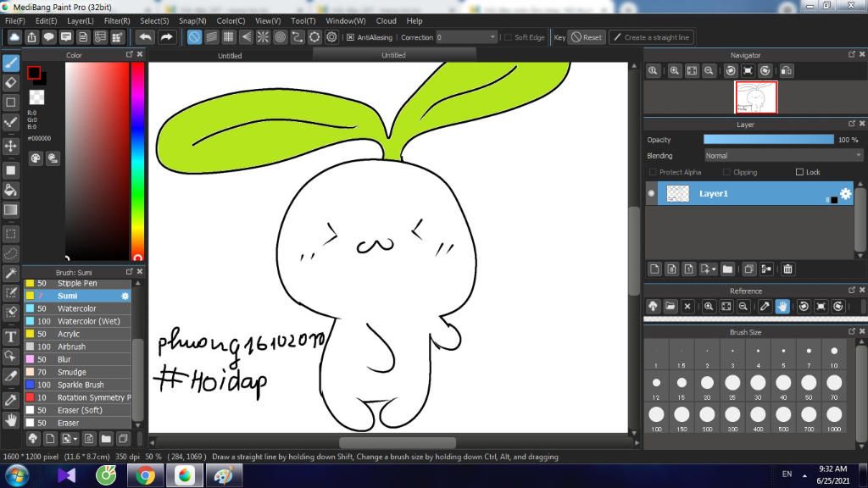Image resolution: width=868 pixels, height=488 pixels.
Task: Select the Watercolor (Wet) brush
Action: tap(77, 321)
